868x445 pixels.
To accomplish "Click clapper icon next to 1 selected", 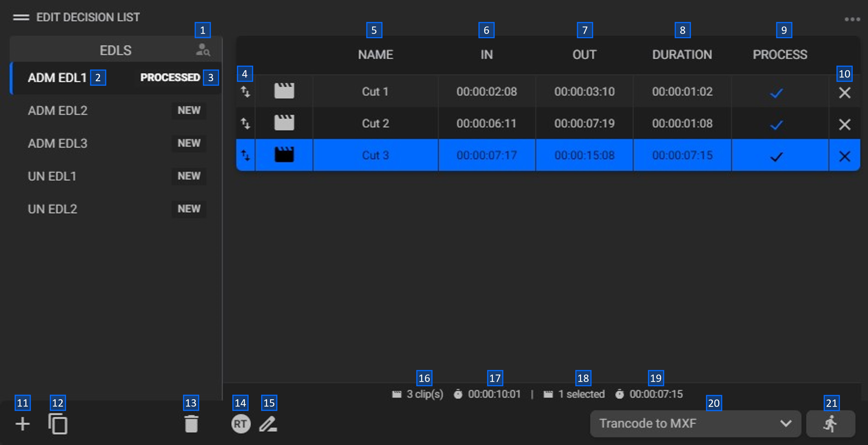I will [x=548, y=394].
